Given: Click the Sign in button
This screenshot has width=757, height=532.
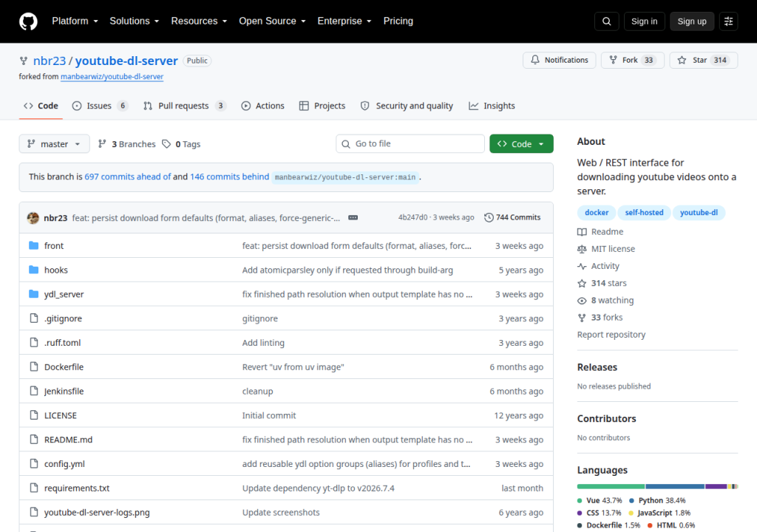Looking at the screenshot, I should click(x=644, y=21).
